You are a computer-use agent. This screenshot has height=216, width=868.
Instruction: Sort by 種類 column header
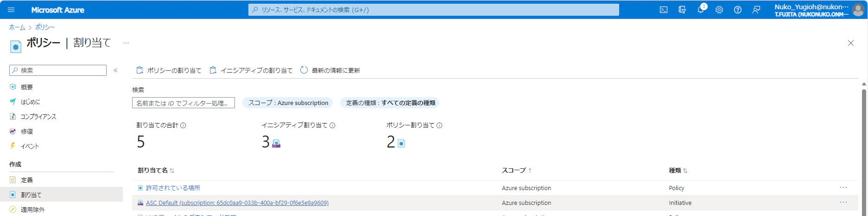pyautogui.click(x=678, y=170)
